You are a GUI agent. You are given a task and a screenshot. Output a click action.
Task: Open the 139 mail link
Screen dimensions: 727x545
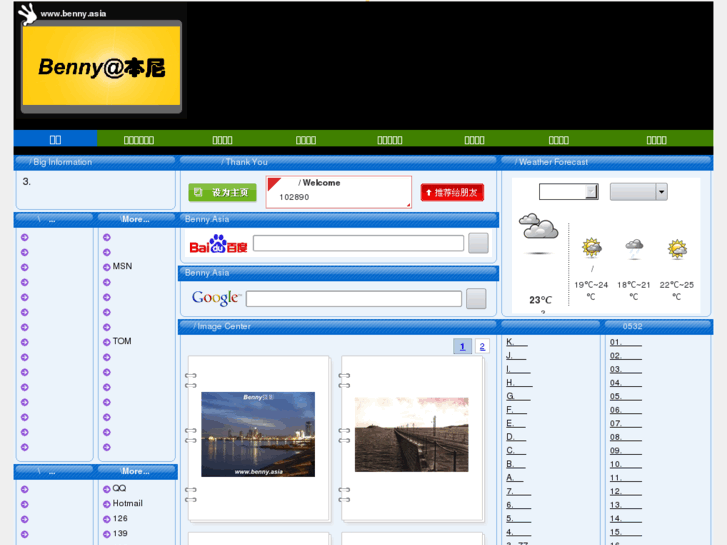click(x=120, y=533)
